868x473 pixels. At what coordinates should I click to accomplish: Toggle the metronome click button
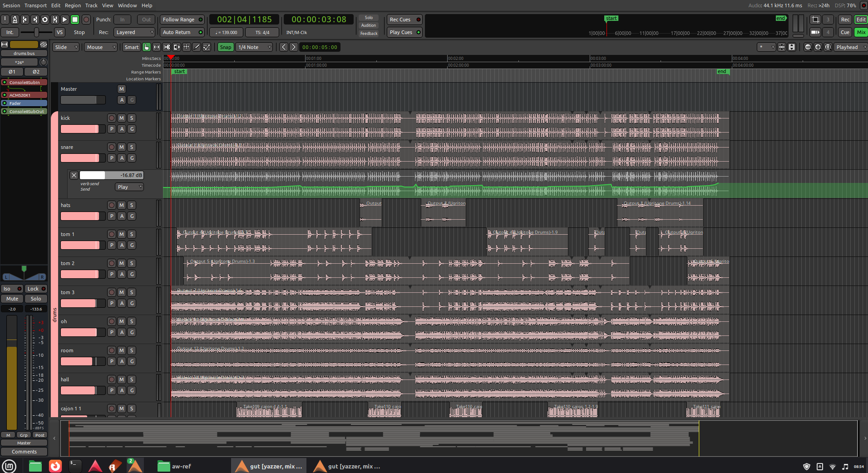15,20
